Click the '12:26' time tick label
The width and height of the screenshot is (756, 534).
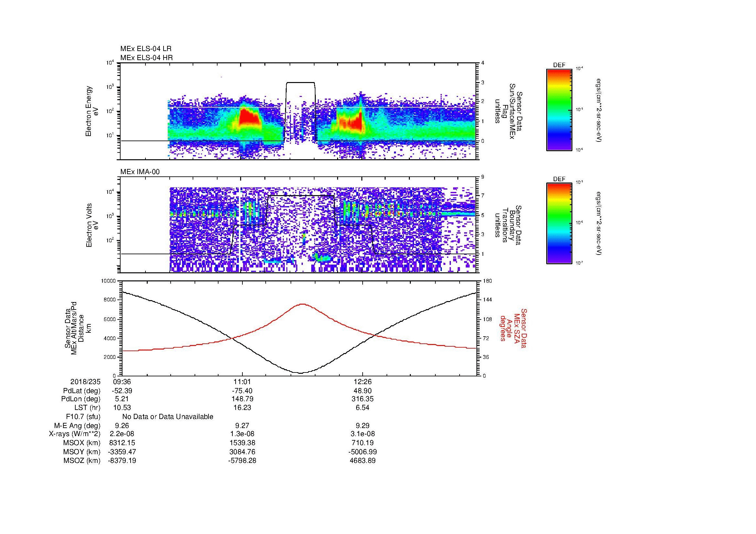click(362, 382)
